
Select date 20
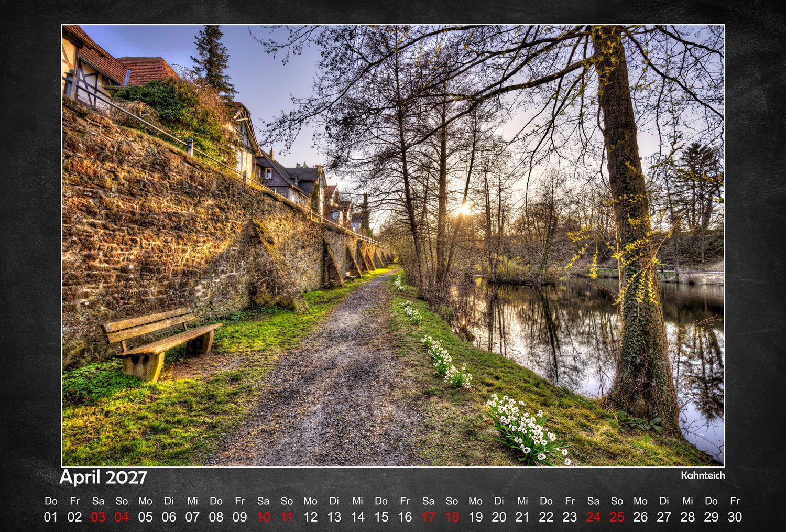pos(499,517)
